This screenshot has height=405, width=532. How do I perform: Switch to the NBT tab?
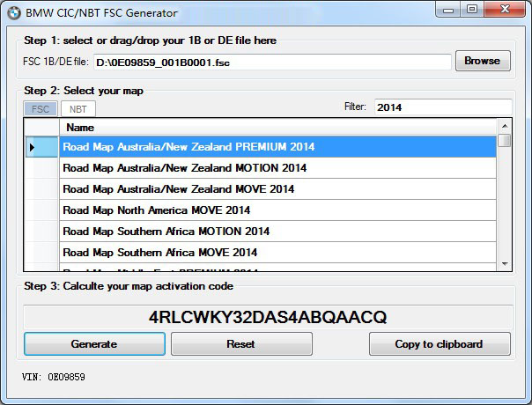78,109
